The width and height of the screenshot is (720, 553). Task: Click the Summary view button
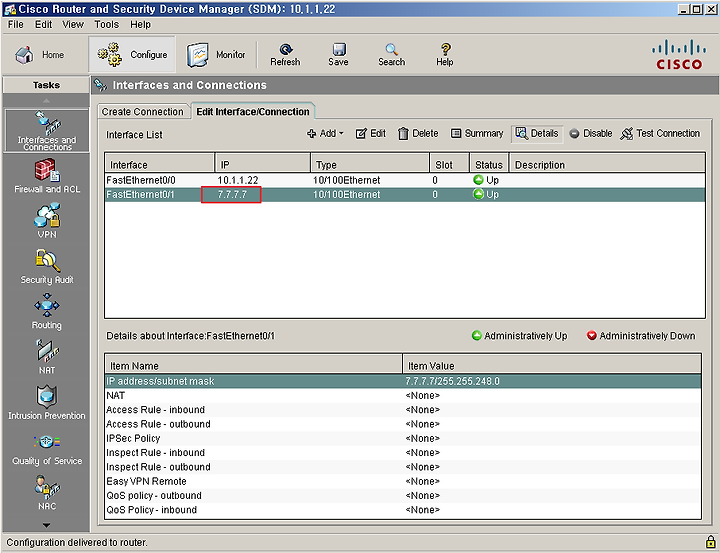coord(477,134)
